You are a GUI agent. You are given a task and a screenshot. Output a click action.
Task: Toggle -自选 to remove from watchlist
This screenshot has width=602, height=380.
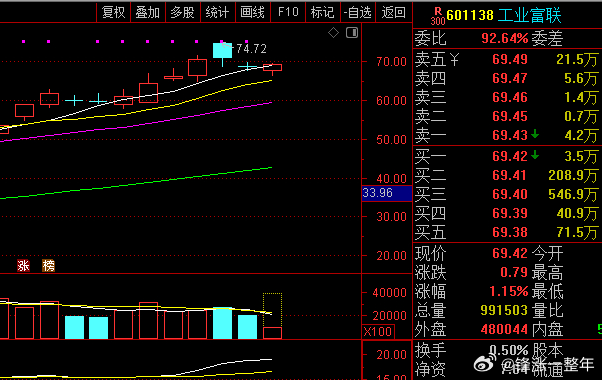[358, 12]
